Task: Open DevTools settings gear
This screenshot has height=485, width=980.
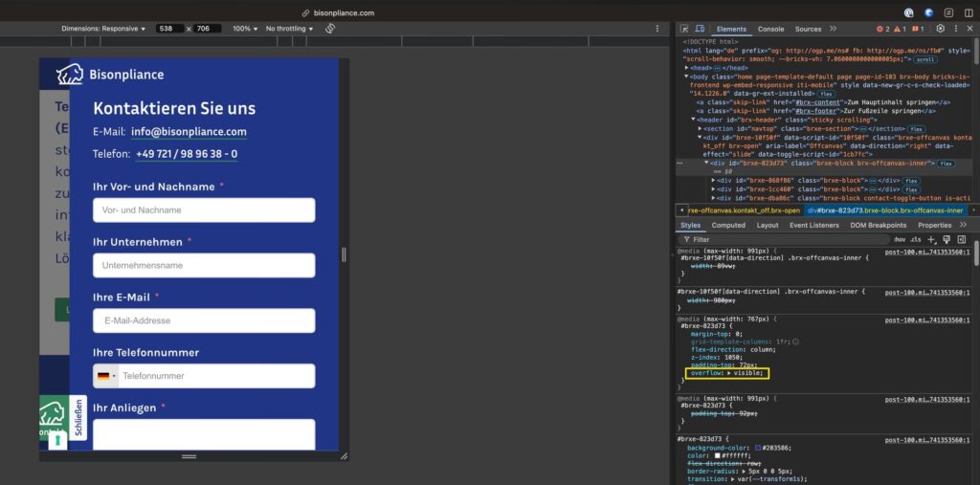Action: point(940,29)
